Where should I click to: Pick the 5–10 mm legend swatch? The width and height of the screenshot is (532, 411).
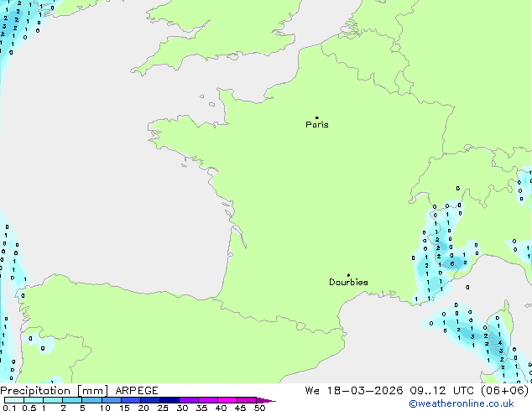point(91,400)
